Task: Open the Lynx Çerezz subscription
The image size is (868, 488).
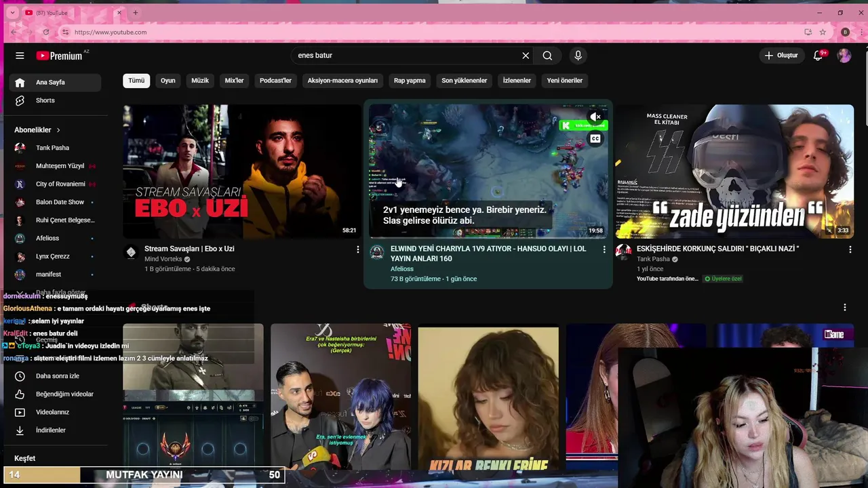Action: [x=55, y=256]
